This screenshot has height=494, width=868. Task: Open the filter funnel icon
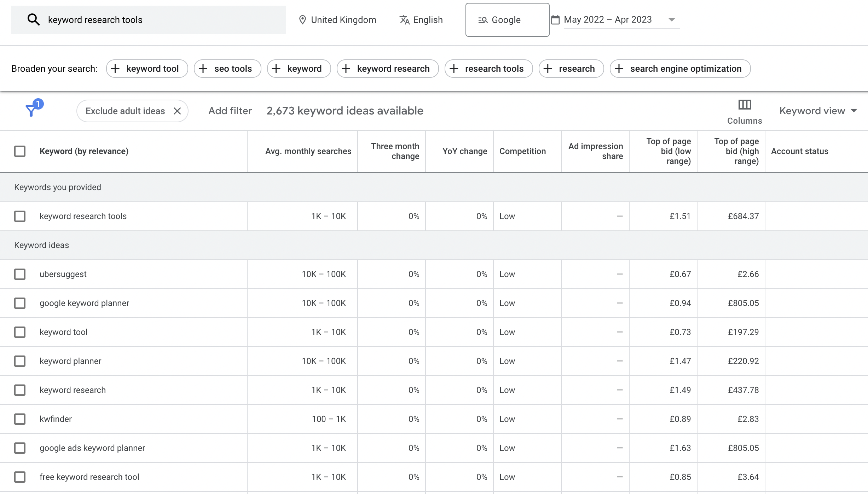pos(31,110)
